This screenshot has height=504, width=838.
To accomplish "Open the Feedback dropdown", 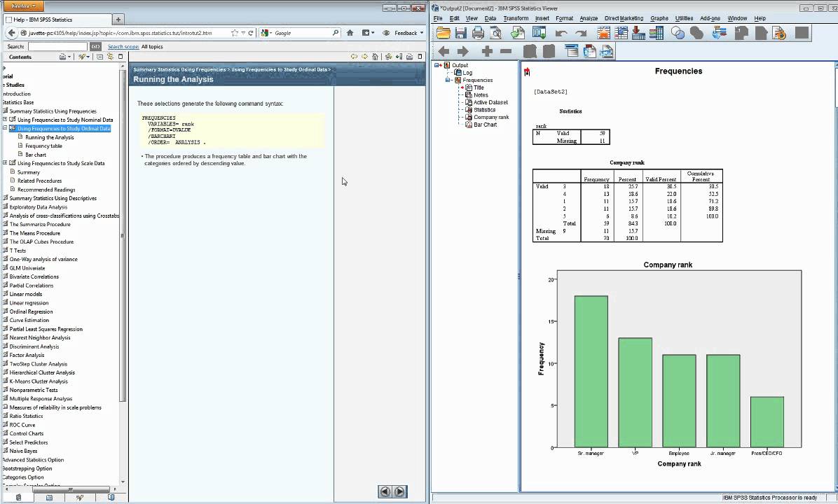I will click(x=404, y=33).
